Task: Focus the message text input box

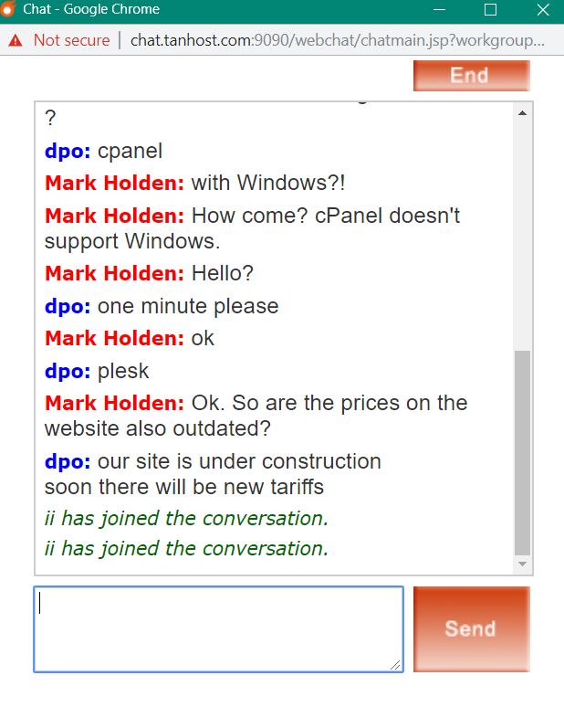Action: click(x=218, y=629)
